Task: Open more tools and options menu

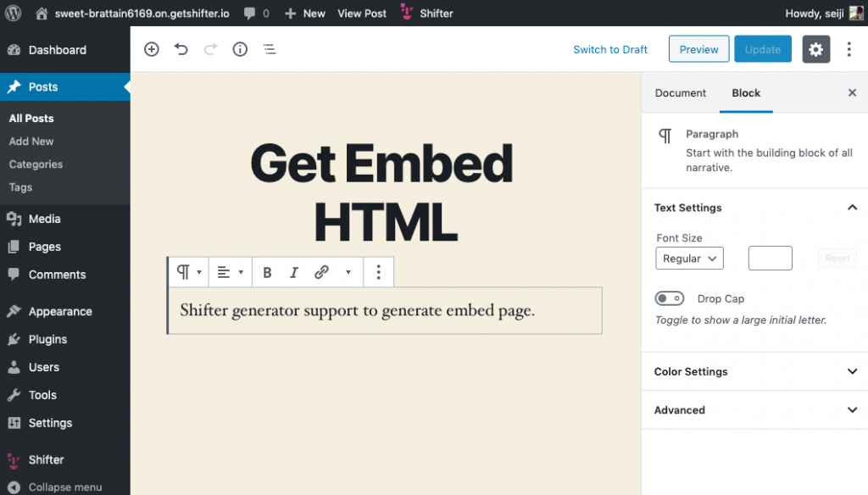Action: tap(849, 49)
